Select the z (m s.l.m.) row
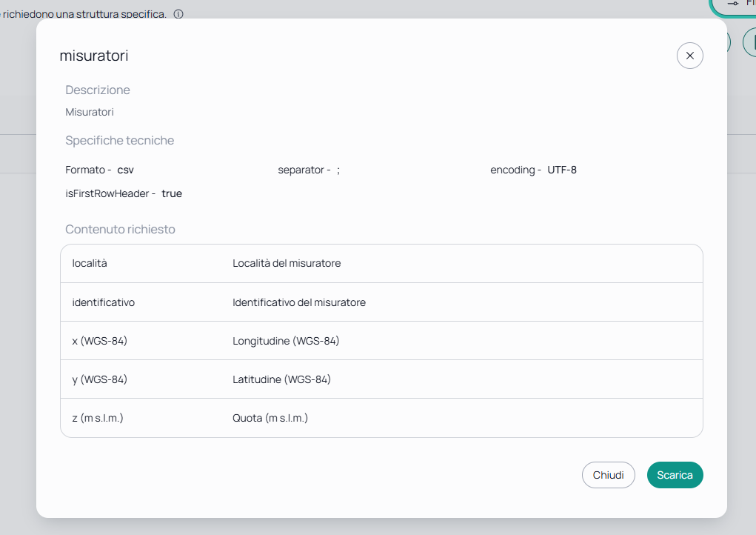 [381, 418]
